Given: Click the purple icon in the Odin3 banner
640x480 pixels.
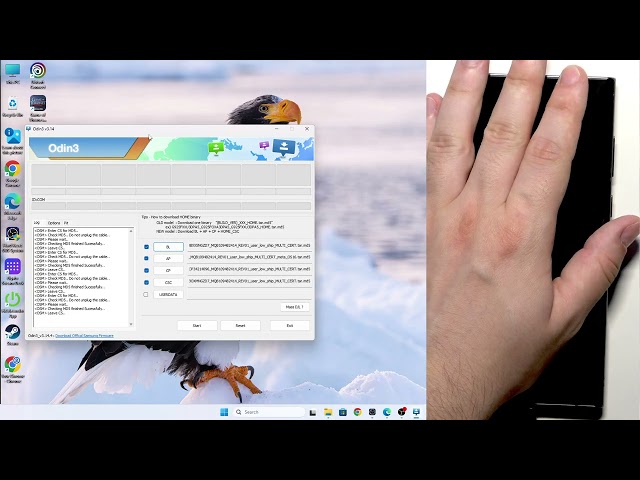Looking at the screenshot, I should click(264, 145).
